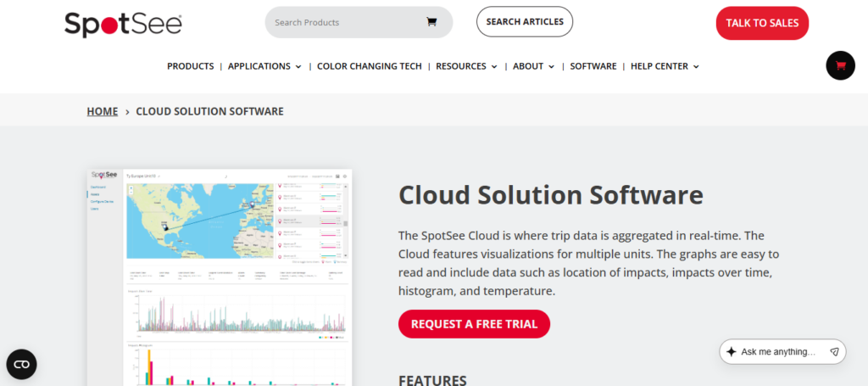This screenshot has height=386, width=868.
Task: Open the PRODUCTS menu item
Action: tap(191, 66)
